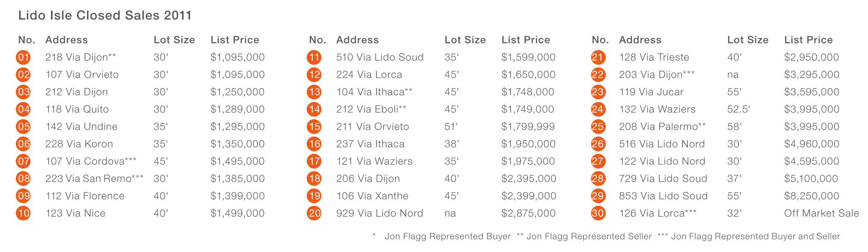The image size is (868, 252).
Task: Select the Off Market Sale entry
Action: click(821, 214)
